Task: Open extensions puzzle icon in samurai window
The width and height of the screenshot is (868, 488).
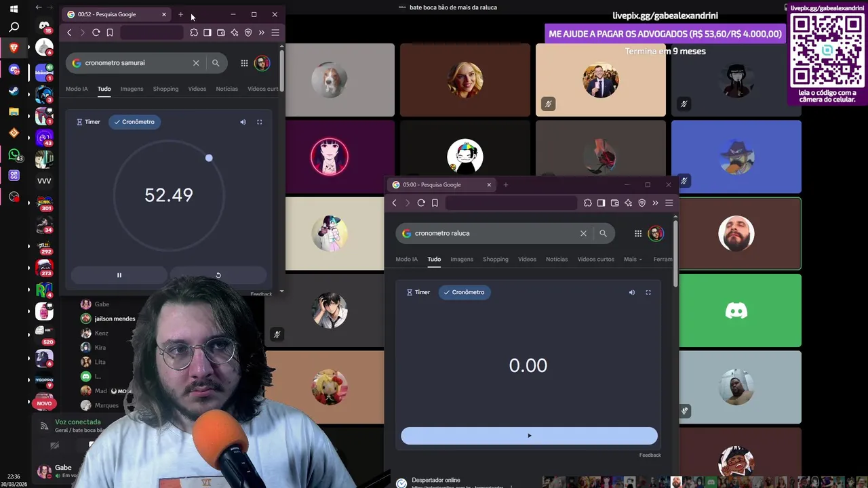Action: [194, 33]
